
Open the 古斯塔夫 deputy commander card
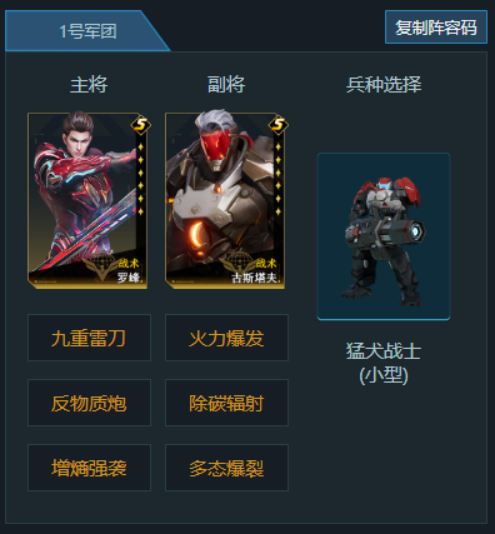225,201
